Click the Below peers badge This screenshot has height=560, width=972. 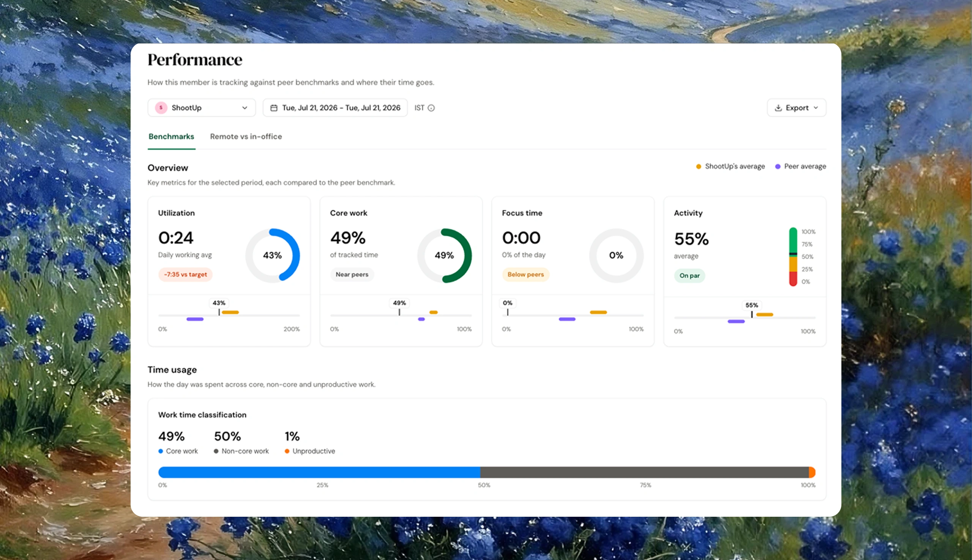click(x=525, y=275)
